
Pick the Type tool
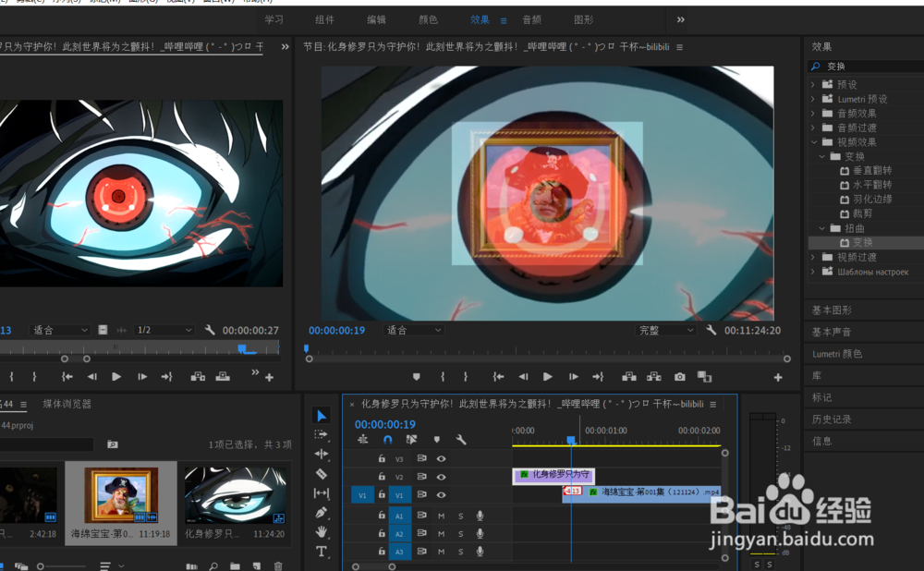click(x=322, y=552)
